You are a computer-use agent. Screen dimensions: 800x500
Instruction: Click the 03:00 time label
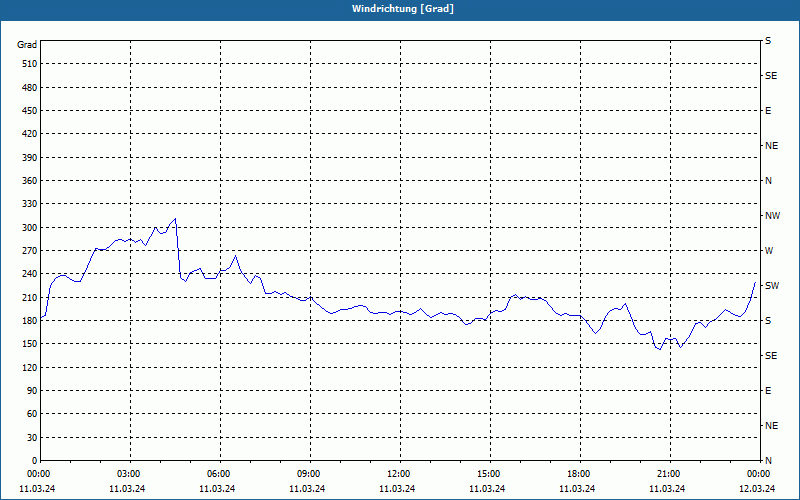click(x=128, y=474)
